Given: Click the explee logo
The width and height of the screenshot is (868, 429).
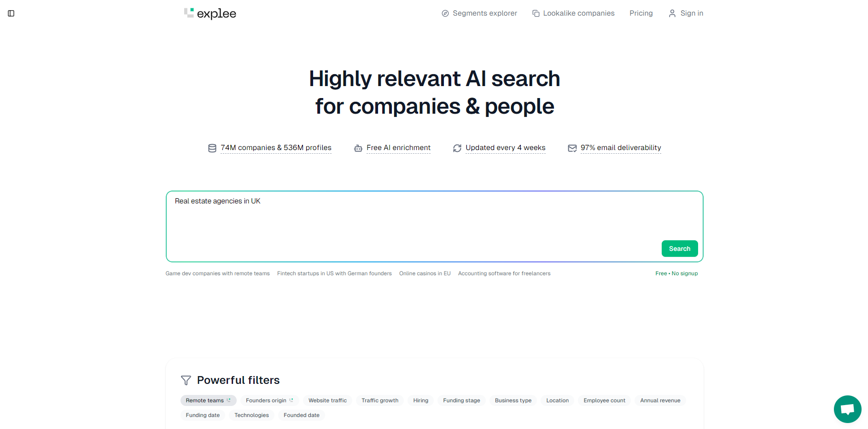Looking at the screenshot, I should click(210, 13).
